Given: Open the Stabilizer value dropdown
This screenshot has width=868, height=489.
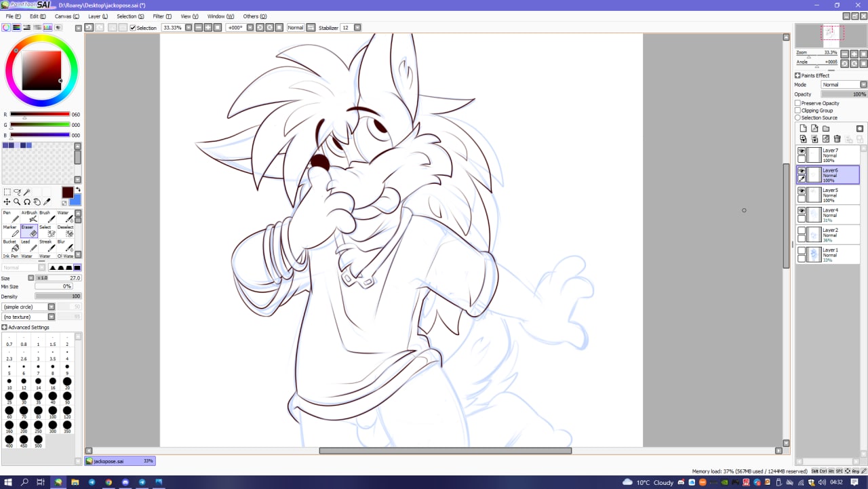Looking at the screenshot, I should coord(357,28).
